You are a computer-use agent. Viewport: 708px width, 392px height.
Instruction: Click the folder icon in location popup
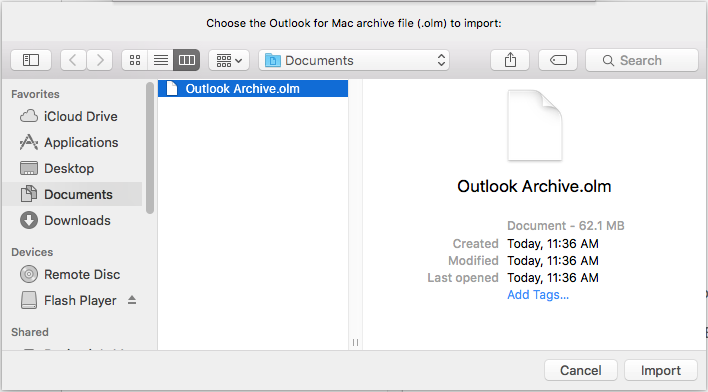click(x=273, y=60)
